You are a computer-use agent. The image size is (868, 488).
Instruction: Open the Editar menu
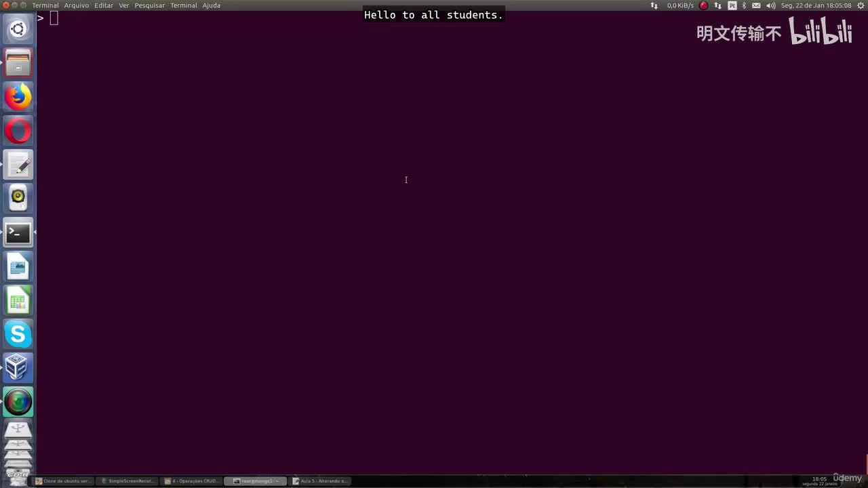tap(104, 5)
